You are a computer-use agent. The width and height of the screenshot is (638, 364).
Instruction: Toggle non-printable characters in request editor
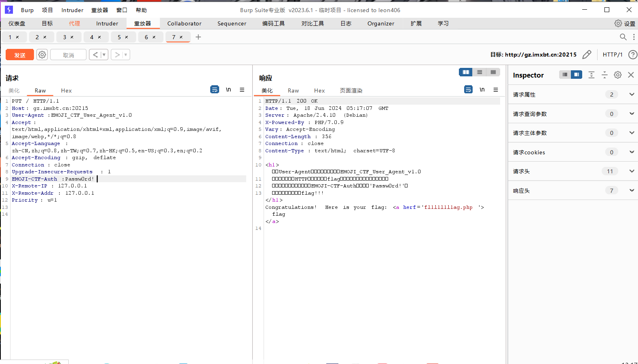coord(228,90)
